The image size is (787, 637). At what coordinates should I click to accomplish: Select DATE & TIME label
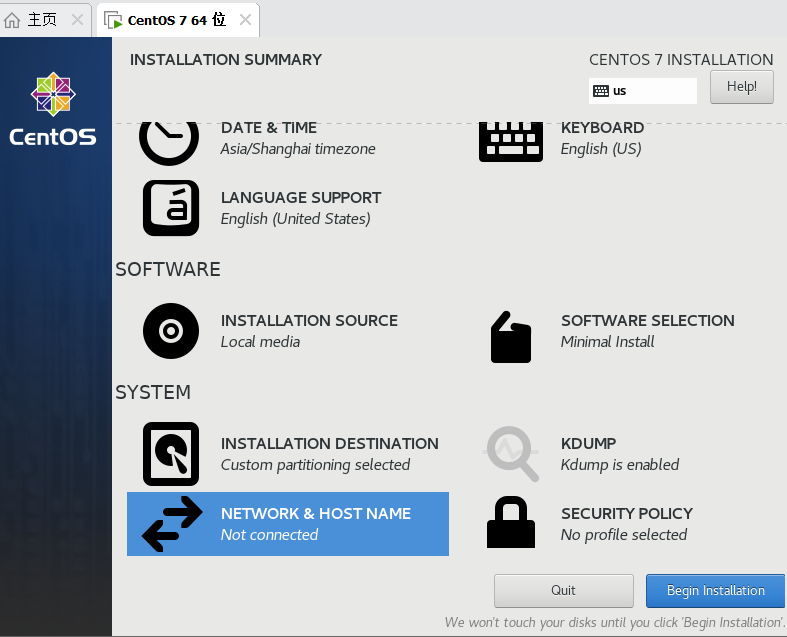coord(269,128)
